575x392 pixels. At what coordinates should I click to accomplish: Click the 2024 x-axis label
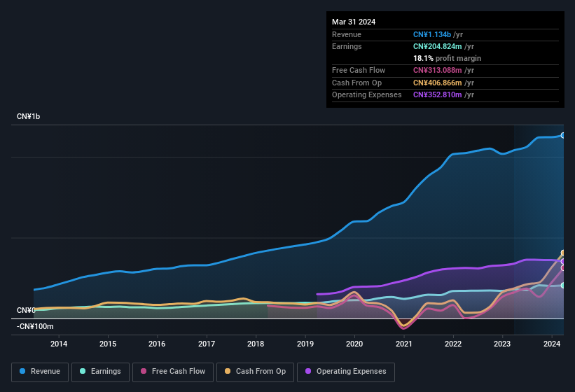(x=551, y=344)
